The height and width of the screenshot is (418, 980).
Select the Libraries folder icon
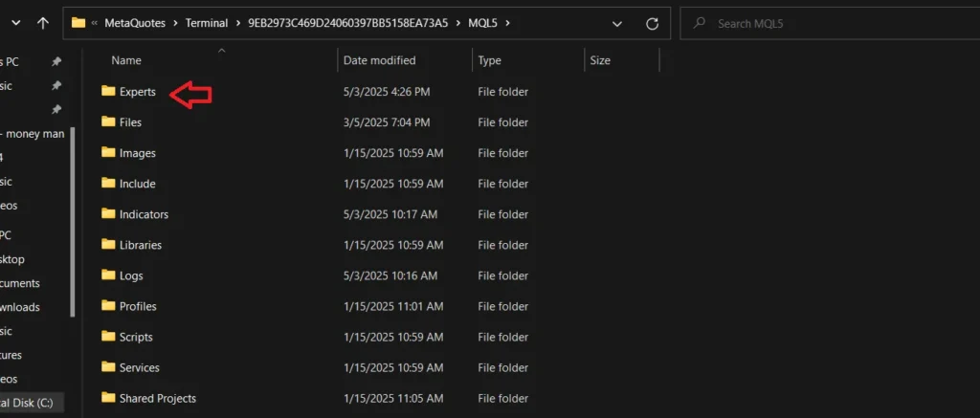(109, 244)
